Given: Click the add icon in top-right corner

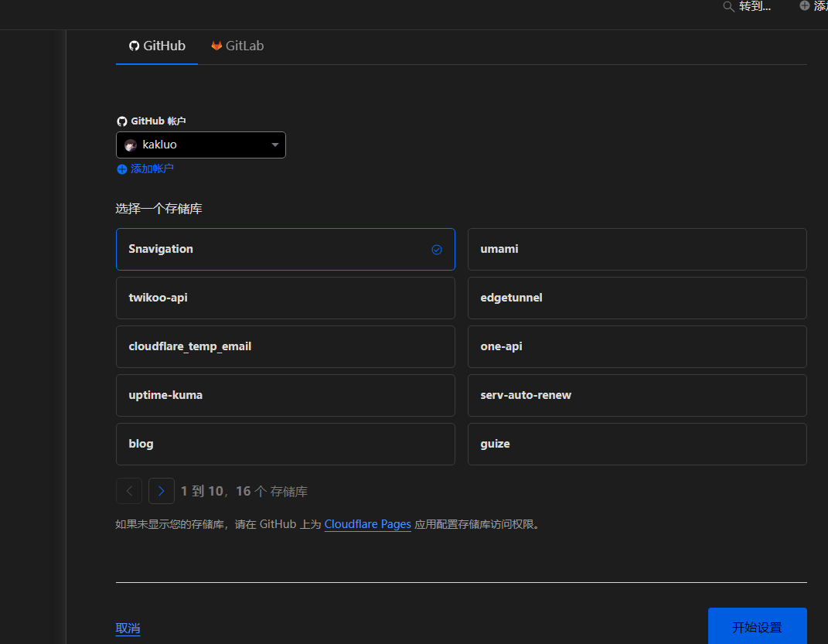Looking at the screenshot, I should tap(804, 6).
